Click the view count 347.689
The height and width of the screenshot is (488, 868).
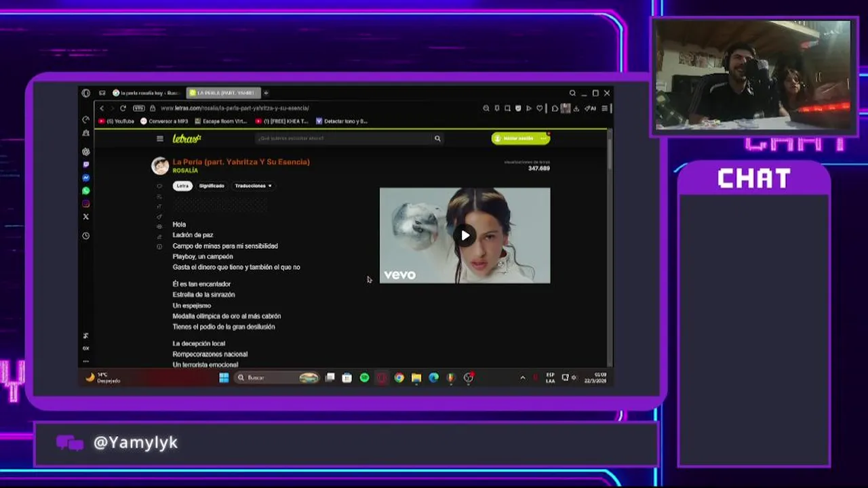pyautogui.click(x=539, y=169)
